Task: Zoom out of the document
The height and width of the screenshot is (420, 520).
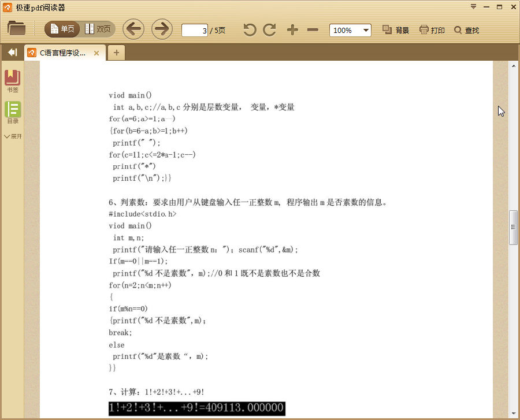Action: pyautogui.click(x=313, y=29)
